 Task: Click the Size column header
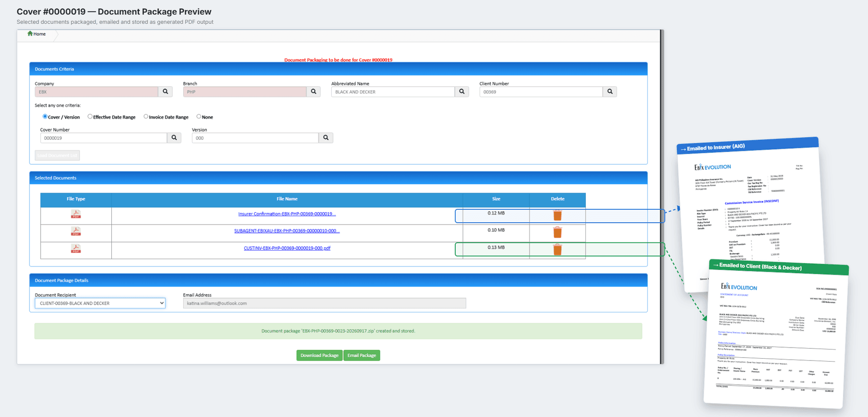[x=496, y=199]
